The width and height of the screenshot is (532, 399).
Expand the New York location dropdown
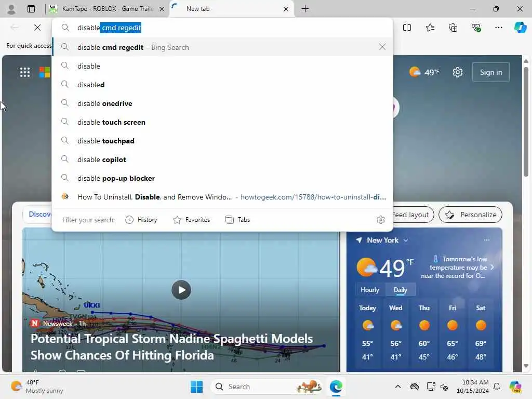(405, 240)
